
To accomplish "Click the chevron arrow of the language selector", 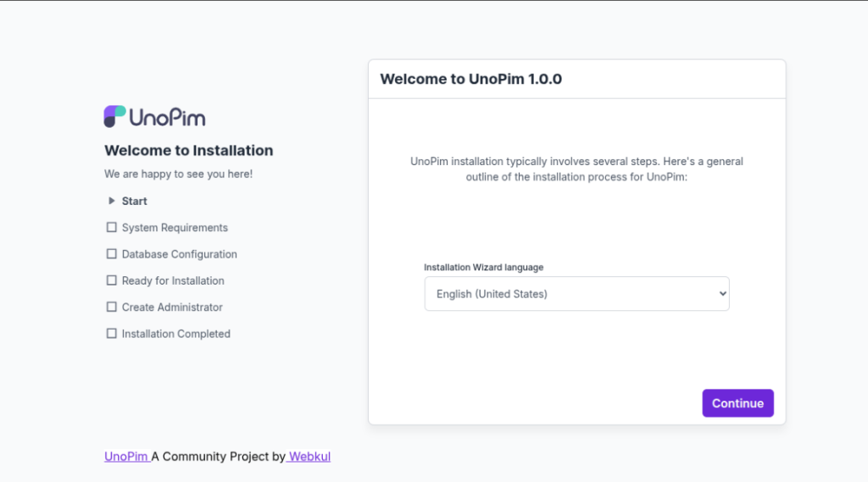I will coord(722,294).
